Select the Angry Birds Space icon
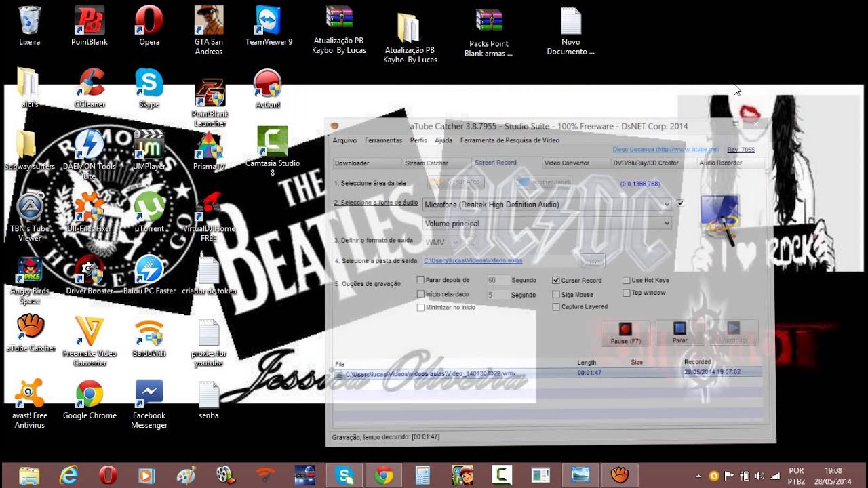The width and height of the screenshot is (868, 488). click(30, 279)
